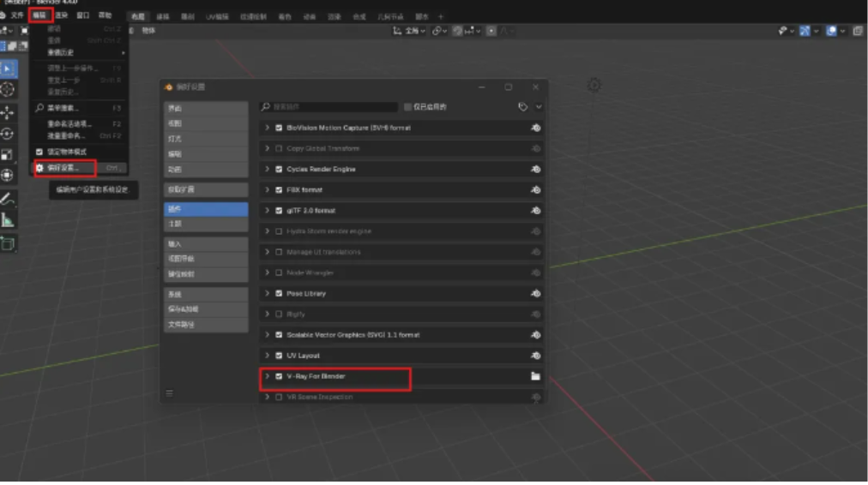Uncheck the glTF 2.0 format add-on
The height and width of the screenshot is (485, 868).
click(279, 211)
